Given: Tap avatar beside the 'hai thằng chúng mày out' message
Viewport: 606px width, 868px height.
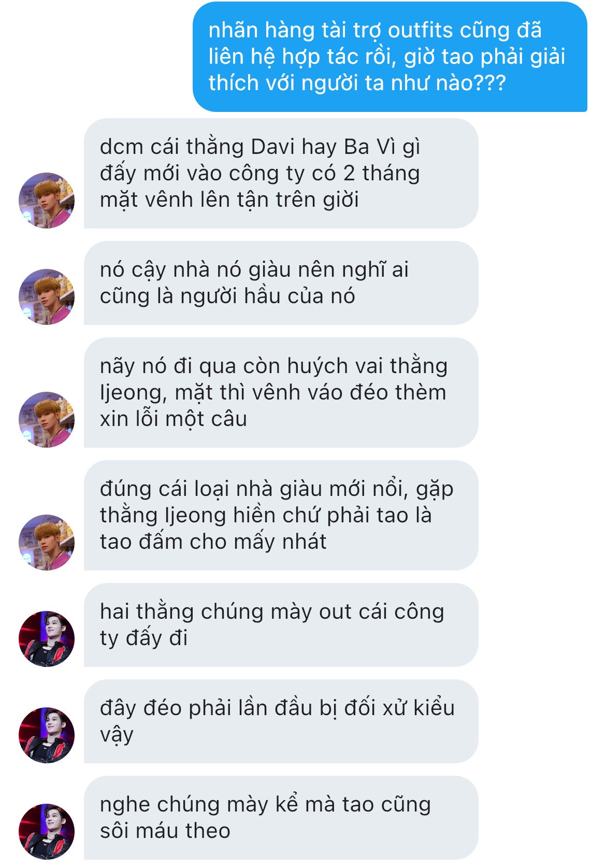Looking at the screenshot, I should point(47,639).
